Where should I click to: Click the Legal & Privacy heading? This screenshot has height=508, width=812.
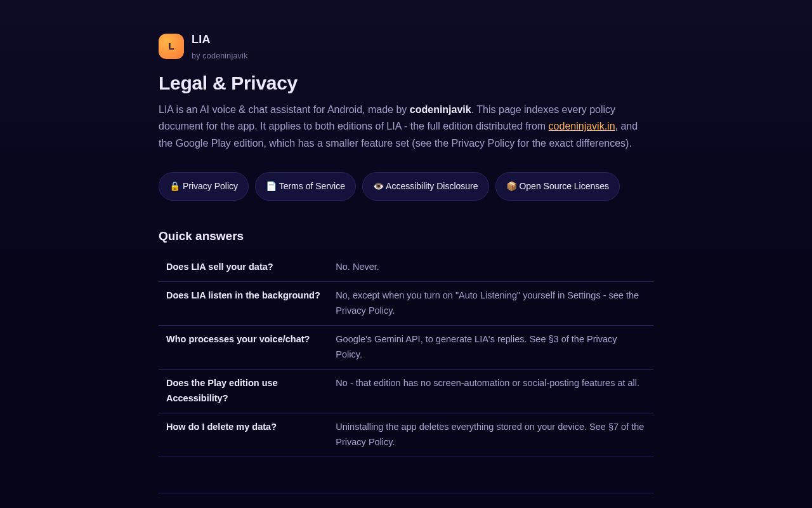(x=228, y=83)
